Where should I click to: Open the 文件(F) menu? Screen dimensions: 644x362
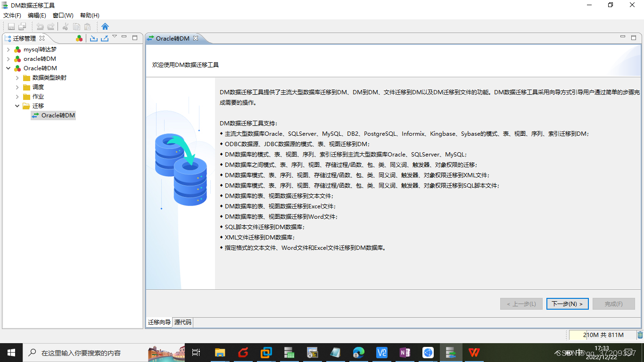click(x=12, y=16)
